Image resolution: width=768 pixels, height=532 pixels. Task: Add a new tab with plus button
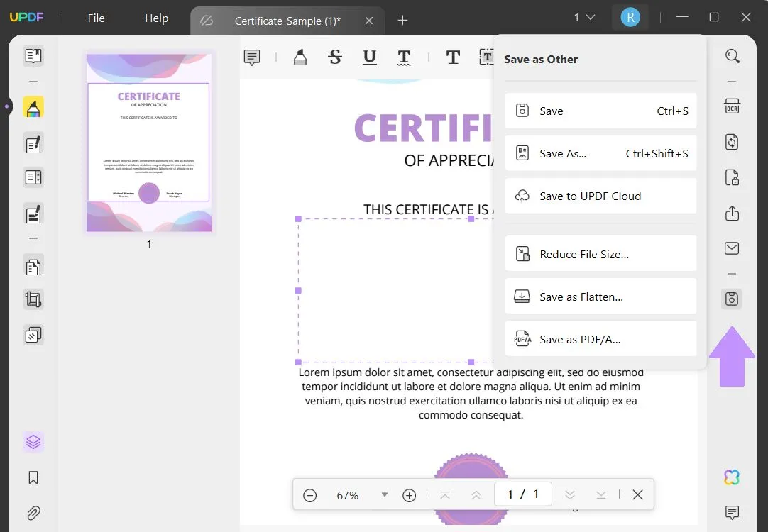click(402, 20)
